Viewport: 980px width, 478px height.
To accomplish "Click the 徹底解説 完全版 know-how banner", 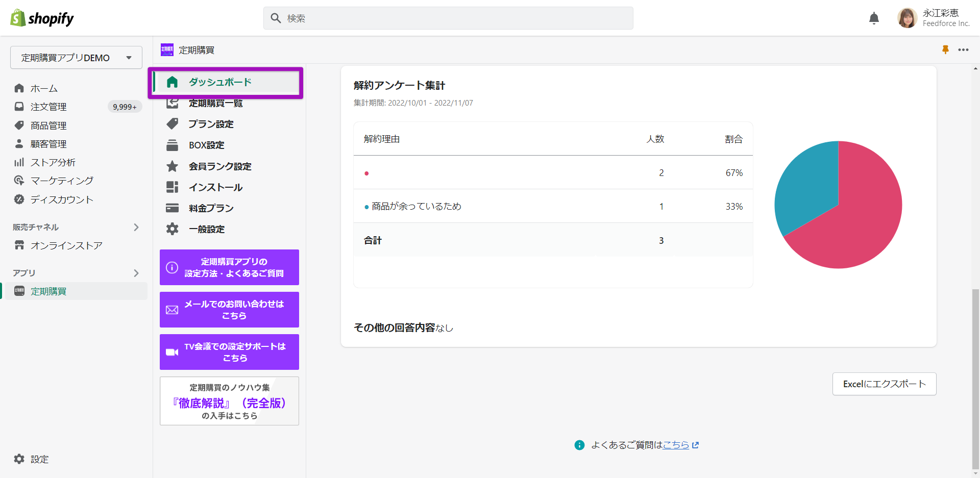I will [x=229, y=401].
